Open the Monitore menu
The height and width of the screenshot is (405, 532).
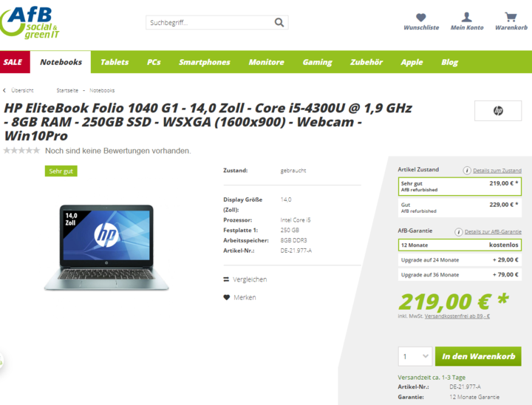266,62
